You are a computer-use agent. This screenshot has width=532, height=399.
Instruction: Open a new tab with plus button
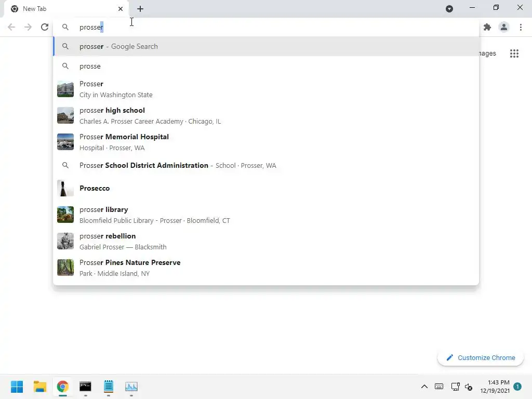tap(140, 9)
